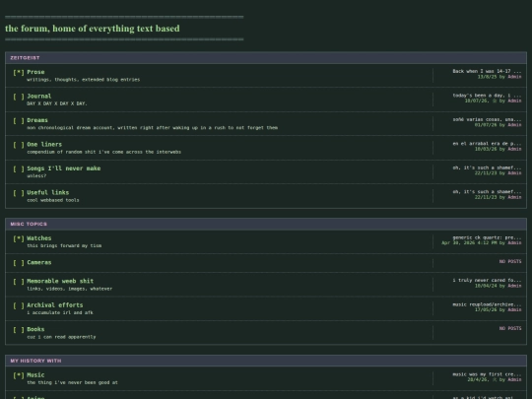Click the [ ] marker beside Archival efforts
This screenshot has height=399, width=532.
pos(19,305)
